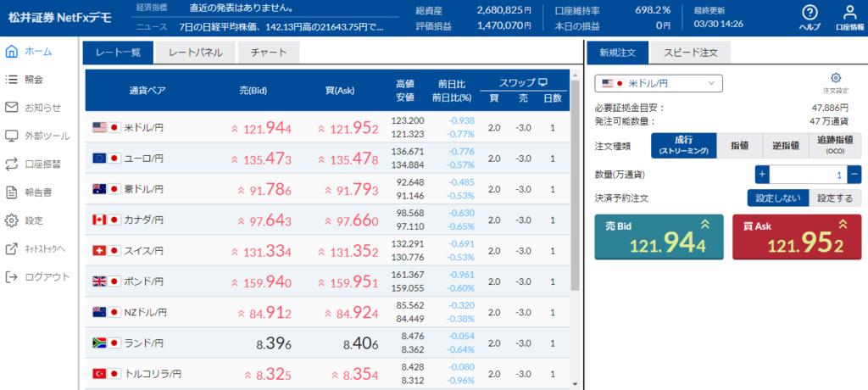This screenshot has height=390, width=868.
Task: Click the ログアウト exit icon
Action: 11,277
